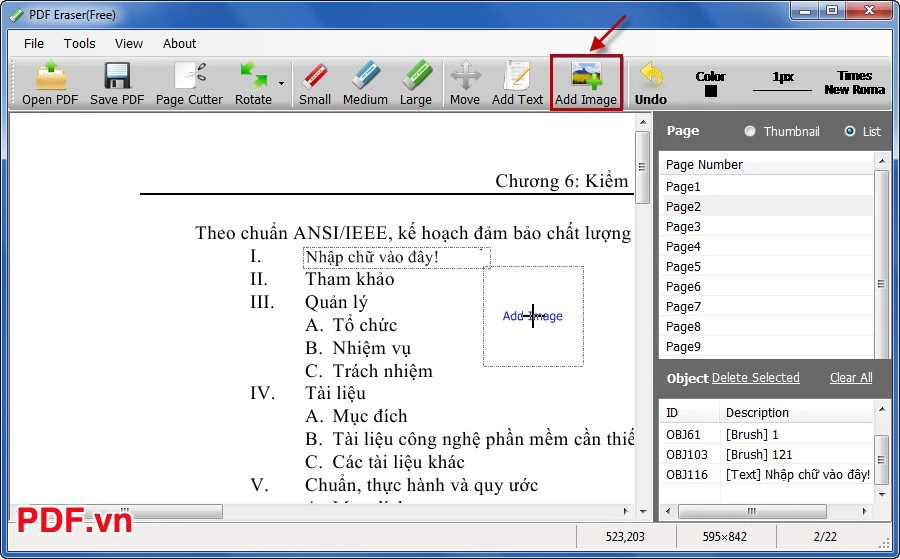Viewport: 900px width, 559px height.
Task: Select Page2 in the page list
Action: point(767,207)
